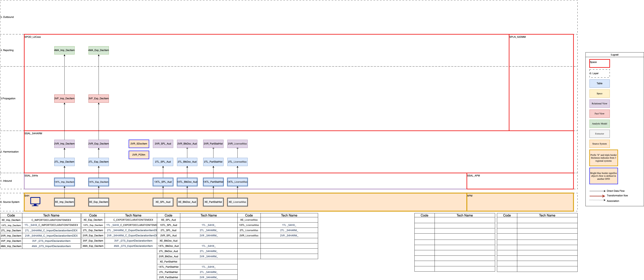
Task: Click the 3VF_Exp_DecItem fact view node
Action: [x=99, y=98]
